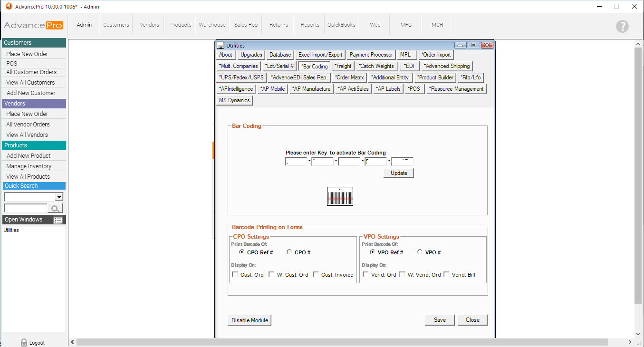Click the help question mark icon

click(622, 27)
